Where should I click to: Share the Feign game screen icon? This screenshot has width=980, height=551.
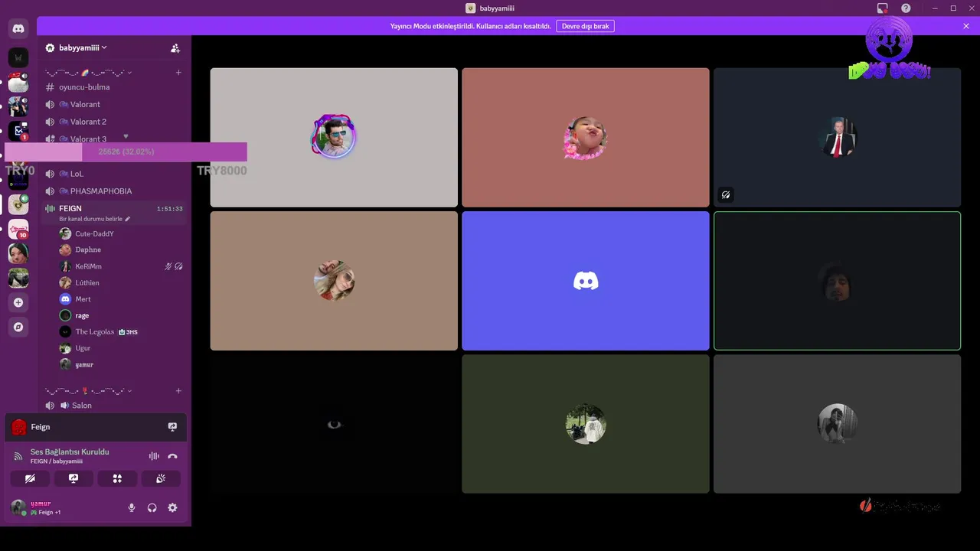tap(172, 427)
